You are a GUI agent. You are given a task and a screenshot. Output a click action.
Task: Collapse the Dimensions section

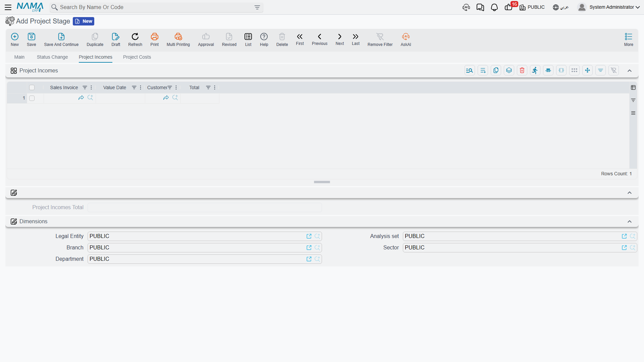[630, 222]
